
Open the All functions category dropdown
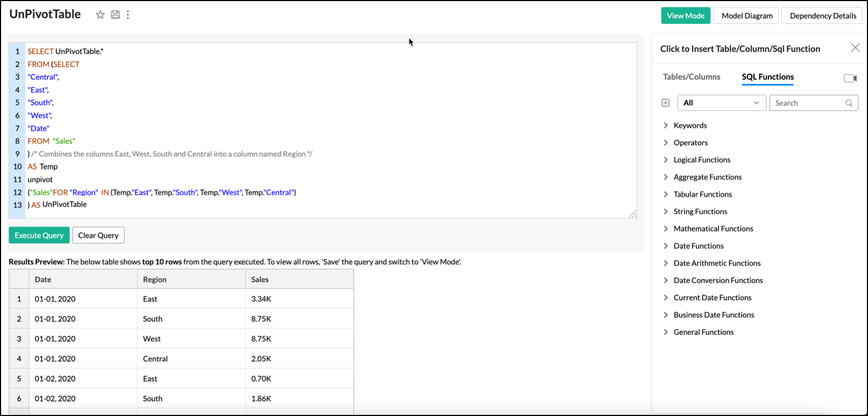pyautogui.click(x=721, y=103)
